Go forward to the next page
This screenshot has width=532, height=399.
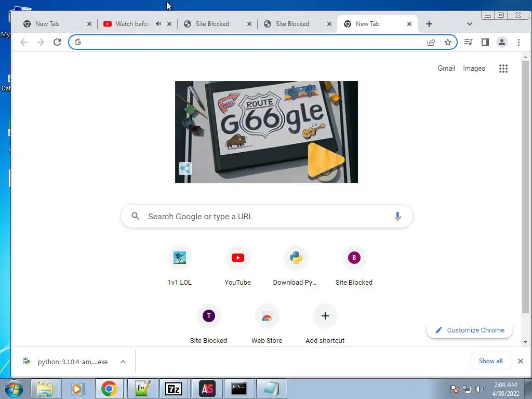pos(41,42)
